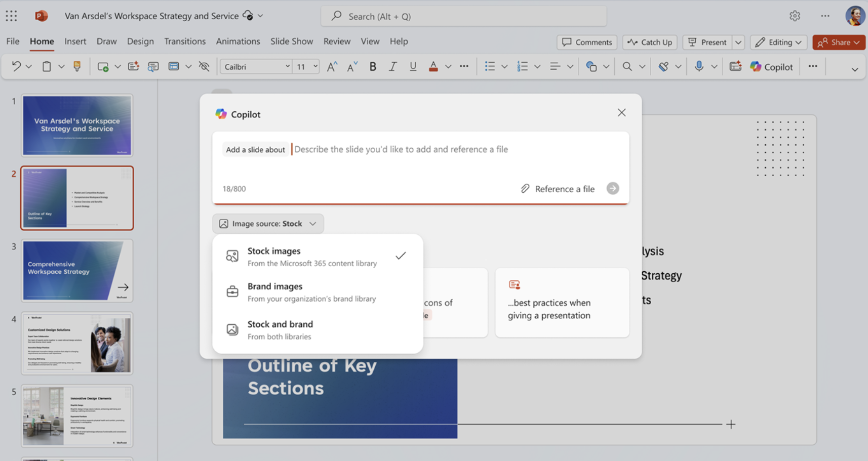
Task: Close the Copilot dialog
Action: (x=621, y=112)
